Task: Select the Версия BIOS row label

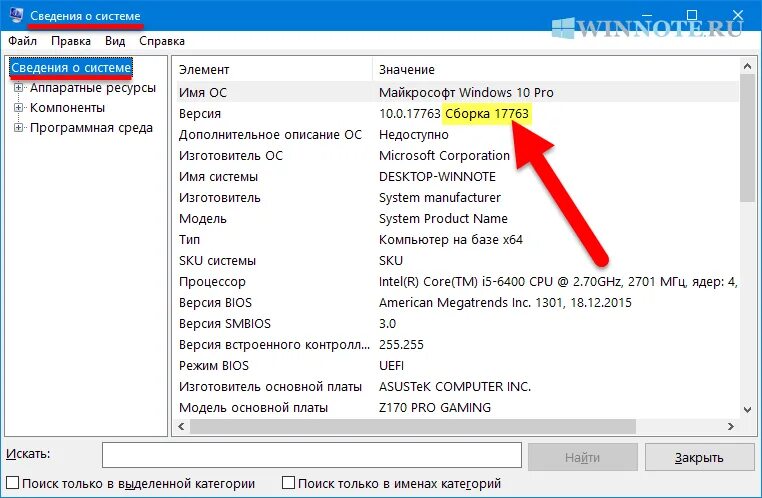Action: [215, 303]
